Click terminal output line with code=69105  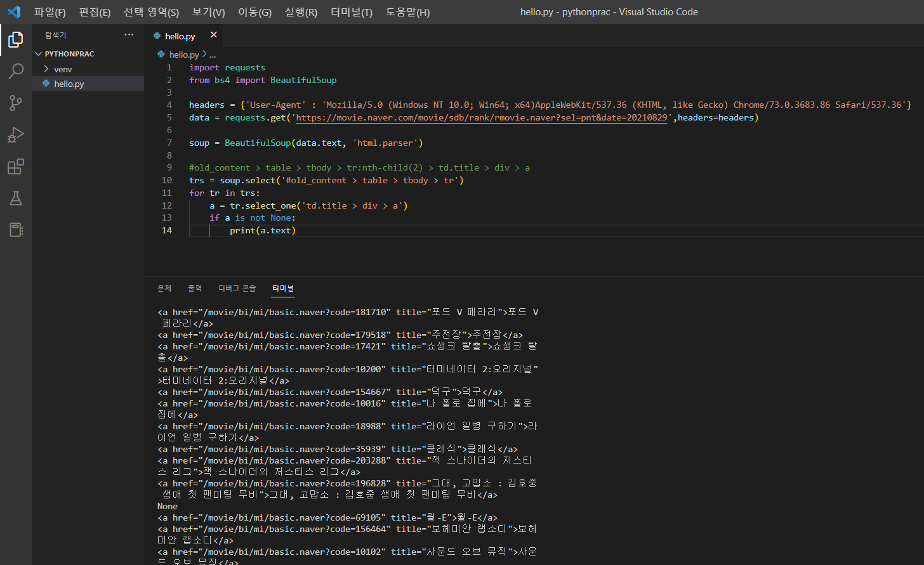[x=327, y=517]
